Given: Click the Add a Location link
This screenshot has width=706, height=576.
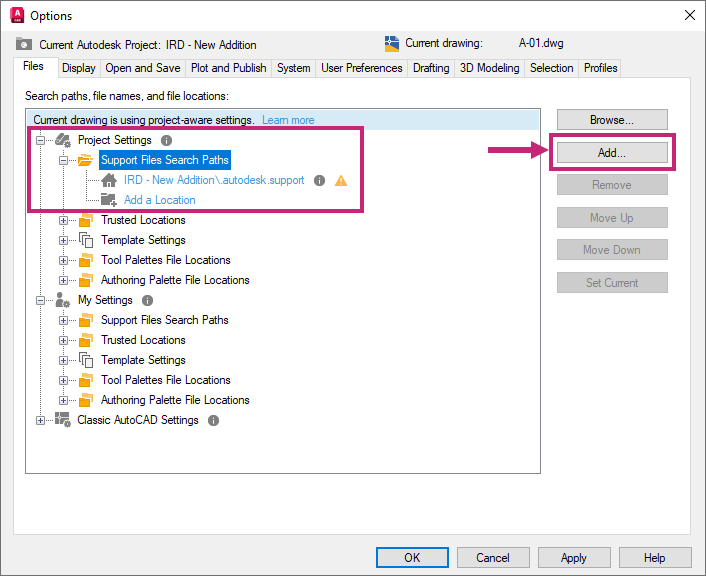Looking at the screenshot, I should (160, 200).
